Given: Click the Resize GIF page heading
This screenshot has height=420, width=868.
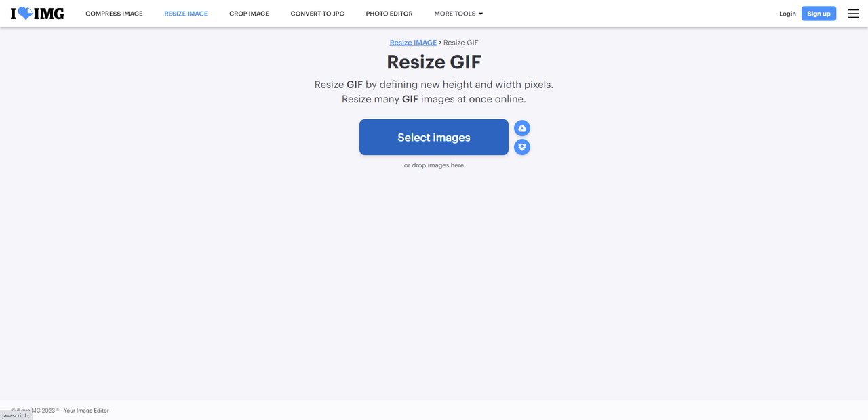Looking at the screenshot, I should [x=434, y=62].
